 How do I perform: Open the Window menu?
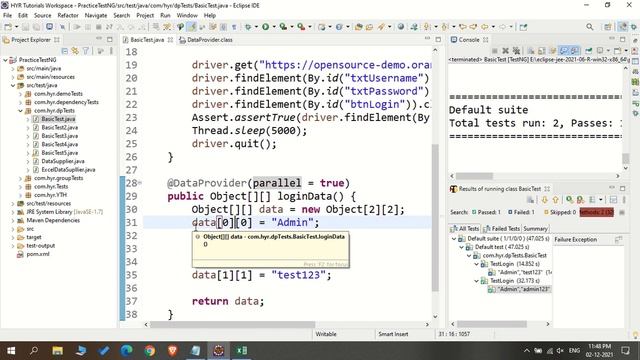coord(187,16)
